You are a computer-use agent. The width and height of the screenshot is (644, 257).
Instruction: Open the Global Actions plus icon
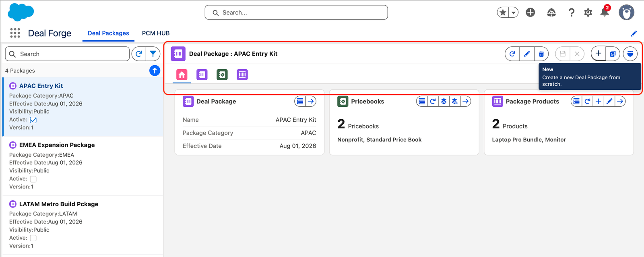click(x=530, y=12)
